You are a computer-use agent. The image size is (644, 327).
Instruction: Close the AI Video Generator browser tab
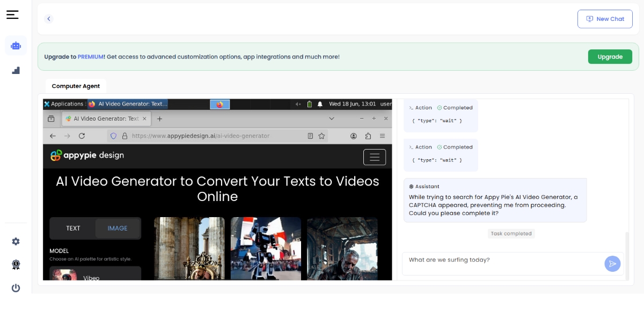point(144,118)
